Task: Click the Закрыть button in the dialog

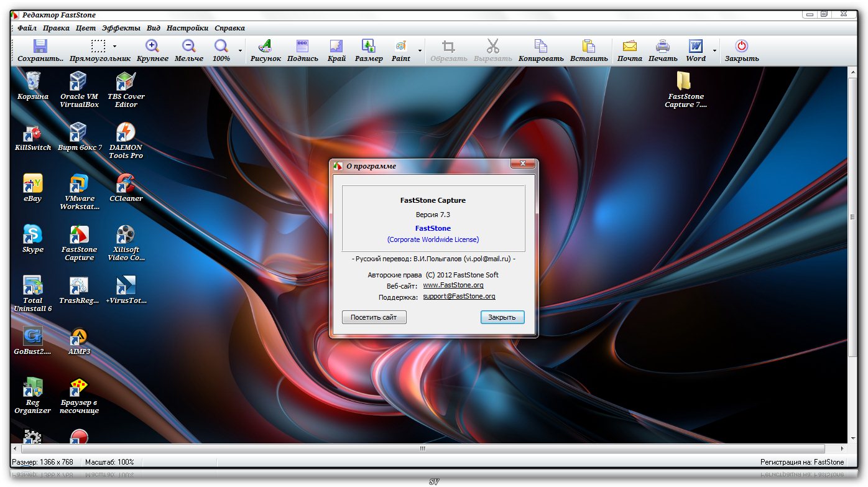Action: 502,317
